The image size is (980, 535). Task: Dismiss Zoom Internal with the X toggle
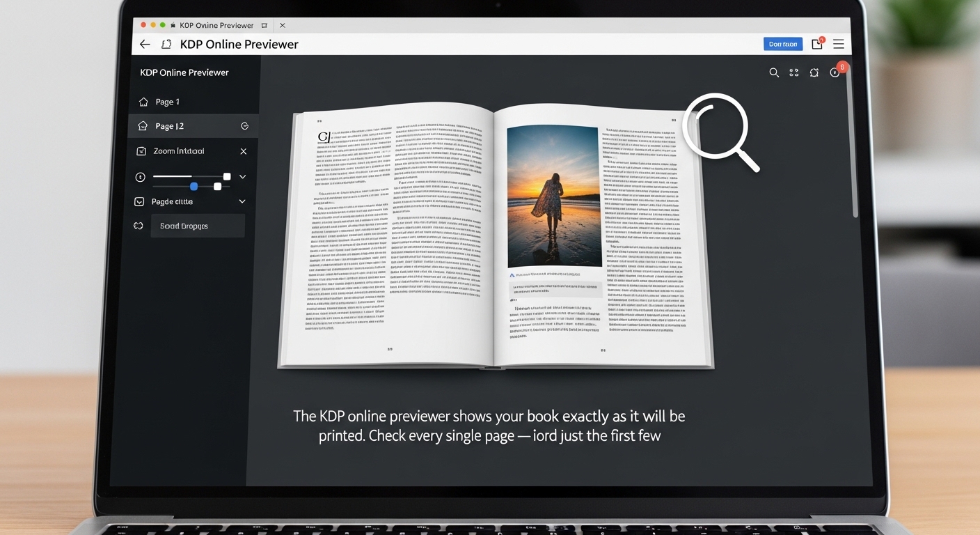tap(244, 150)
